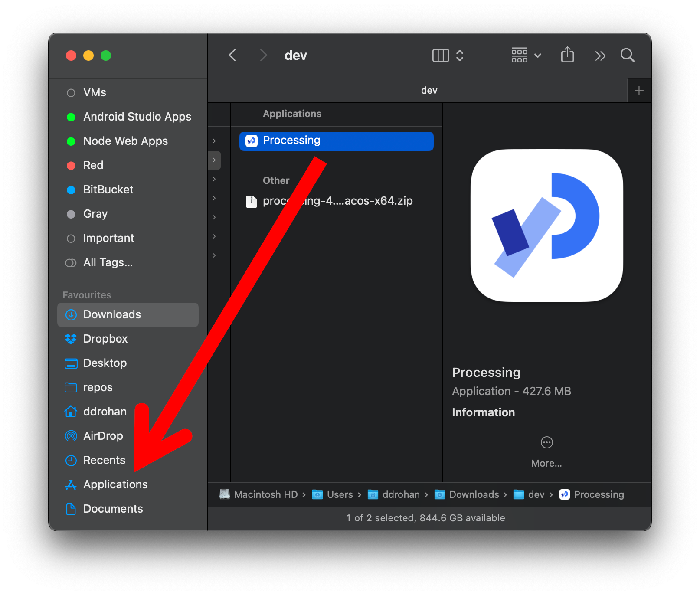The image size is (700, 595).
Task: Select the Red tag
Action: (x=93, y=165)
